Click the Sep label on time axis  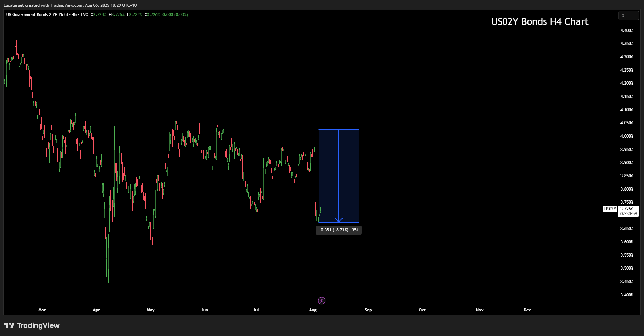click(x=368, y=310)
